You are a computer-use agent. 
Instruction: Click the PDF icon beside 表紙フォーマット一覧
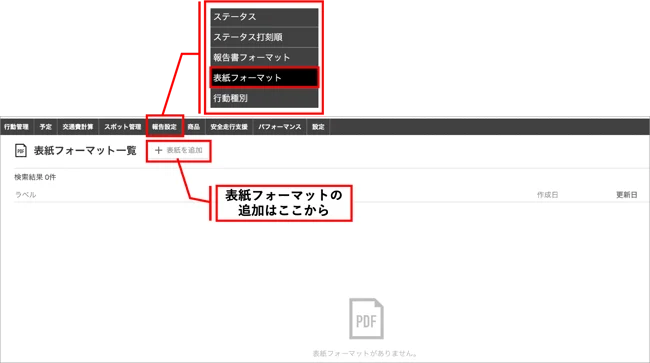tap(21, 151)
